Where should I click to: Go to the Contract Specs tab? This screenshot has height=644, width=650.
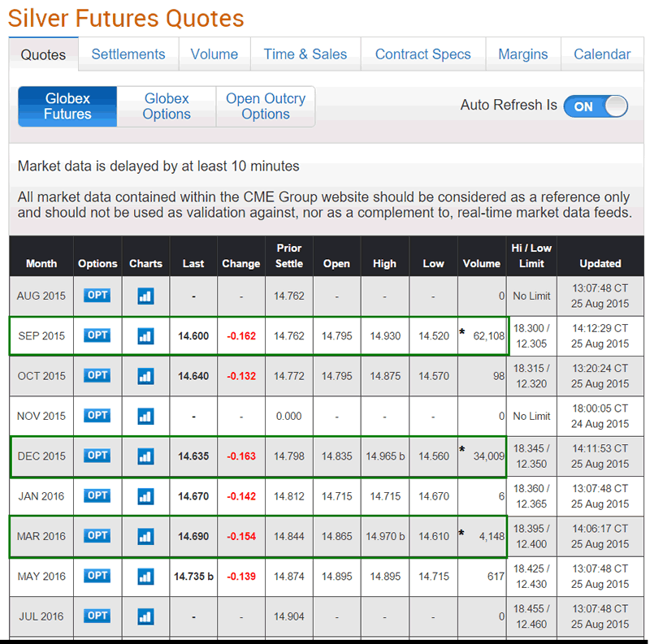pos(422,54)
